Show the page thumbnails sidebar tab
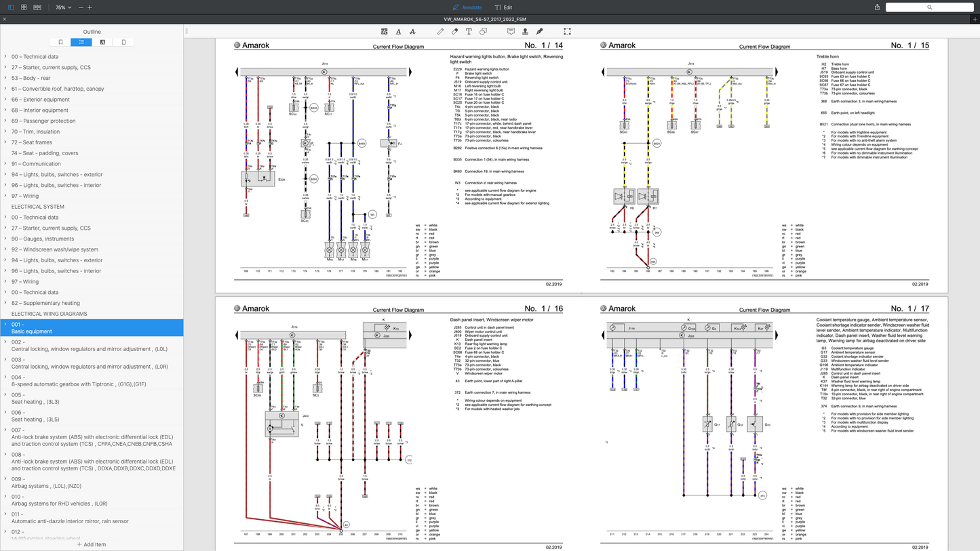 pyautogui.click(x=123, y=42)
